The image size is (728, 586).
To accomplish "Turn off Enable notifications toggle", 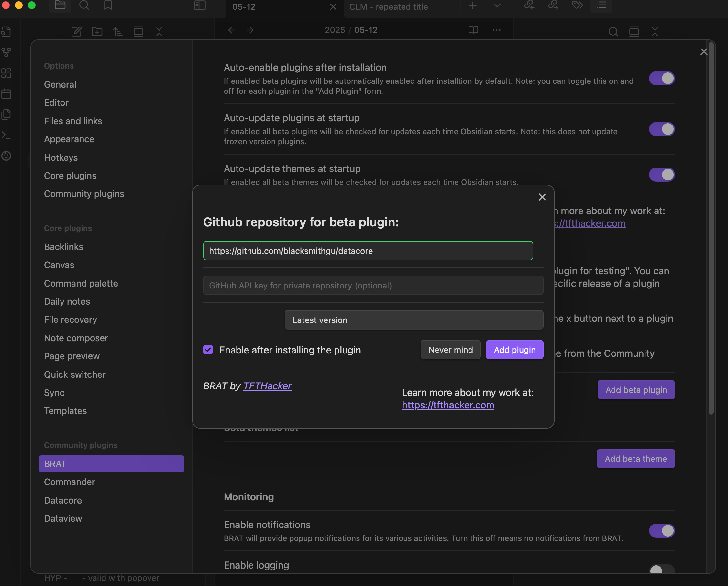I will [661, 531].
